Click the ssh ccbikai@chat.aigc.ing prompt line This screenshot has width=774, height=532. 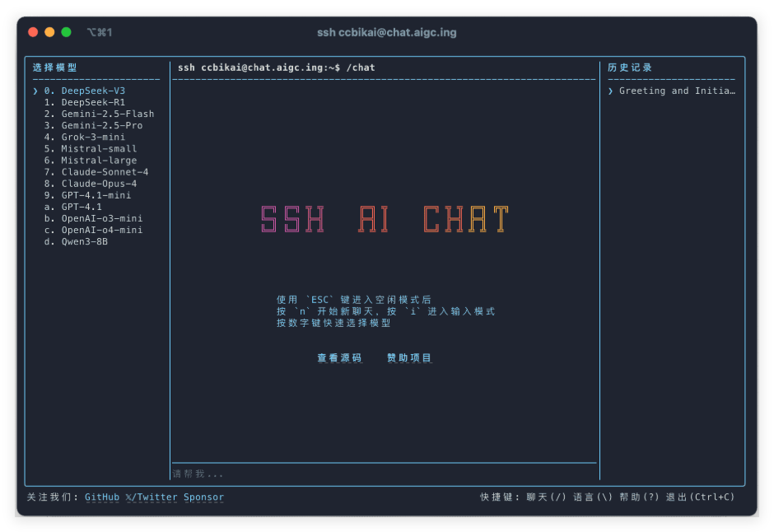[277, 68]
